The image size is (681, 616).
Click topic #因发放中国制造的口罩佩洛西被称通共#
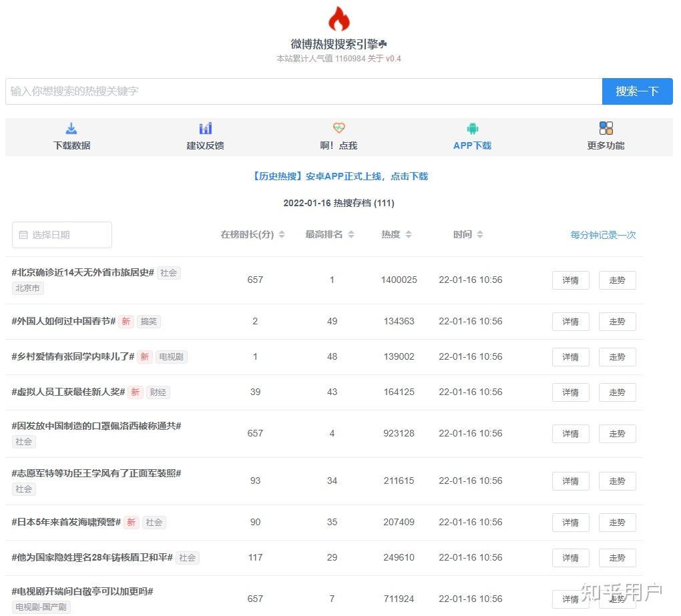pos(96,426)
